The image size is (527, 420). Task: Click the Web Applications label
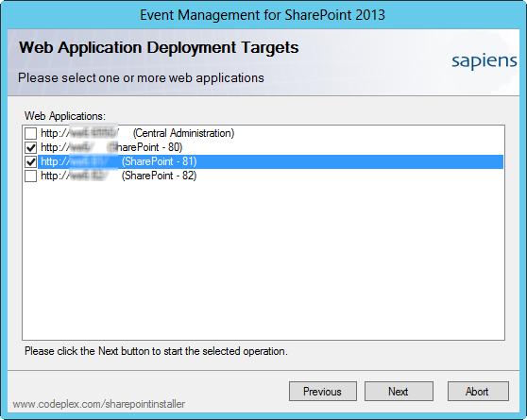pyautogui.click(x=65, y=116)
